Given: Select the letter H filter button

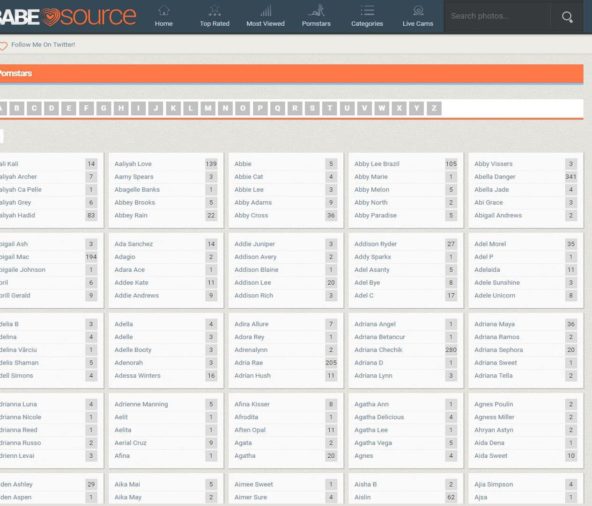Looking at the screenshot, I should tap(121, 108).
